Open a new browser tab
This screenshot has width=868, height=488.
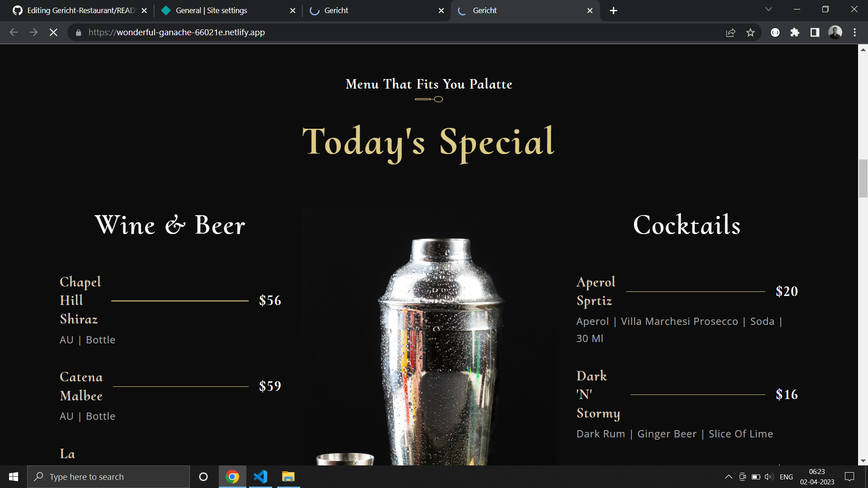613,10
